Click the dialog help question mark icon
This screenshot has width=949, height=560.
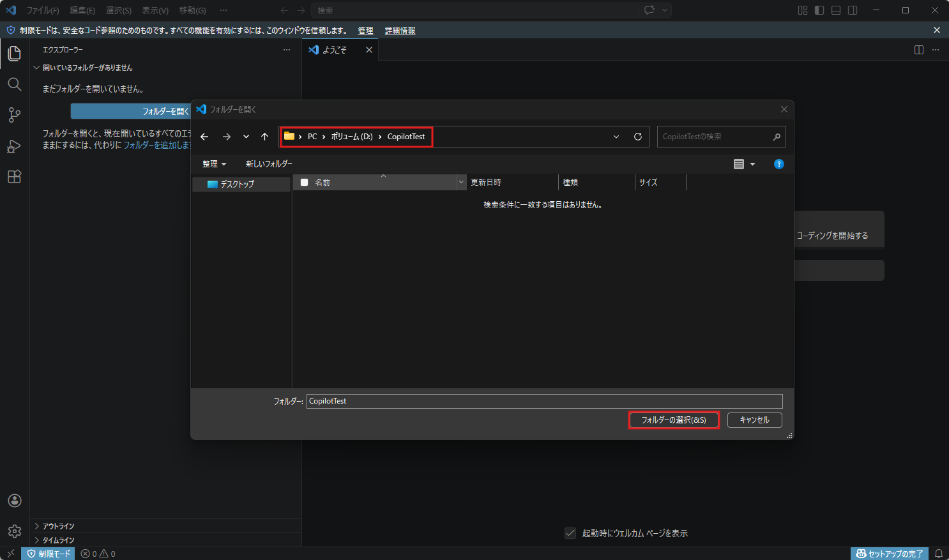pyautogui.click(x=778, y=164)
